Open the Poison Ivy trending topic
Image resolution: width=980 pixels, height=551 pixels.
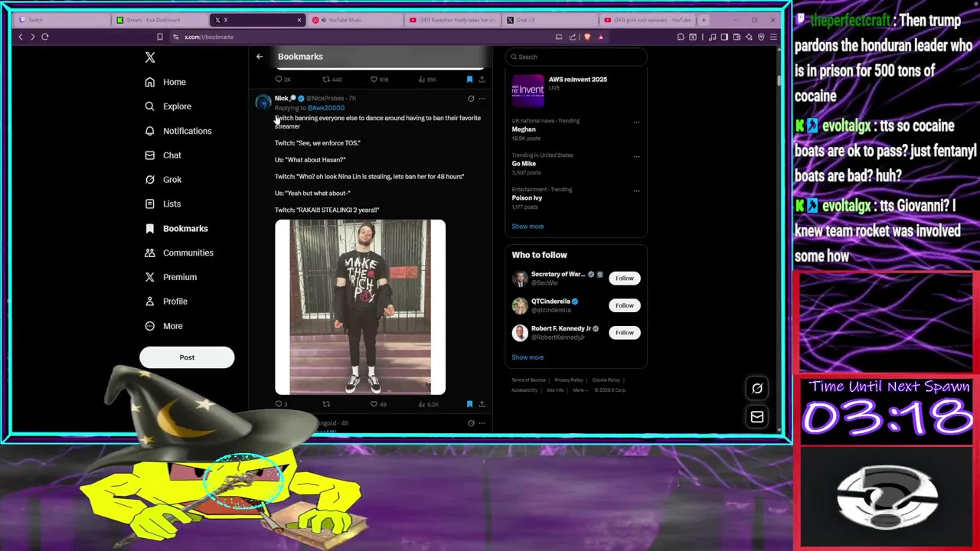tap(527, 198)
